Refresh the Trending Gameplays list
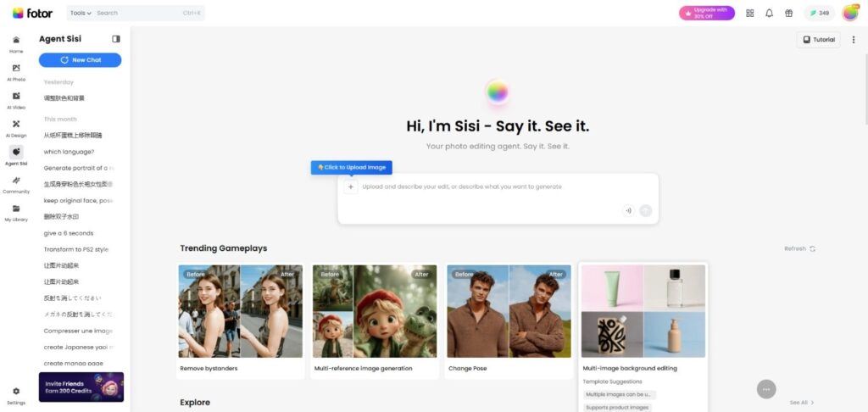Screen dimensions: 868x412 coord(799,248)
